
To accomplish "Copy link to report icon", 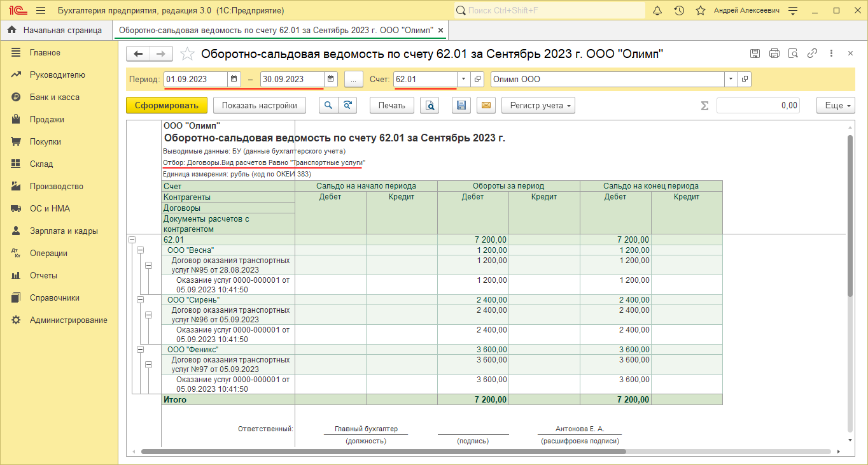I will pyautogui.click(x=812, y=54).
